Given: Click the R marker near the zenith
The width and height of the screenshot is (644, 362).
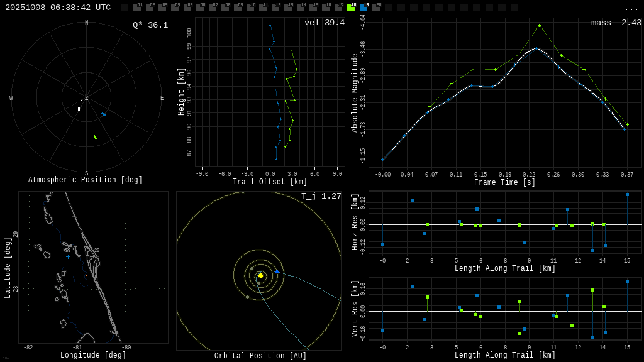Looking at the screenshot, I should coord(81,101).
